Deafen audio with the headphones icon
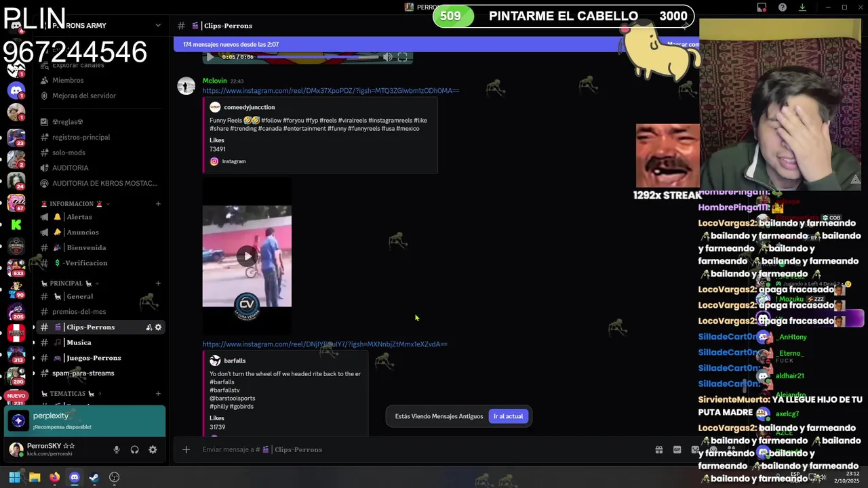The width and height of the screenshot is (868, 488). point(134,449)
